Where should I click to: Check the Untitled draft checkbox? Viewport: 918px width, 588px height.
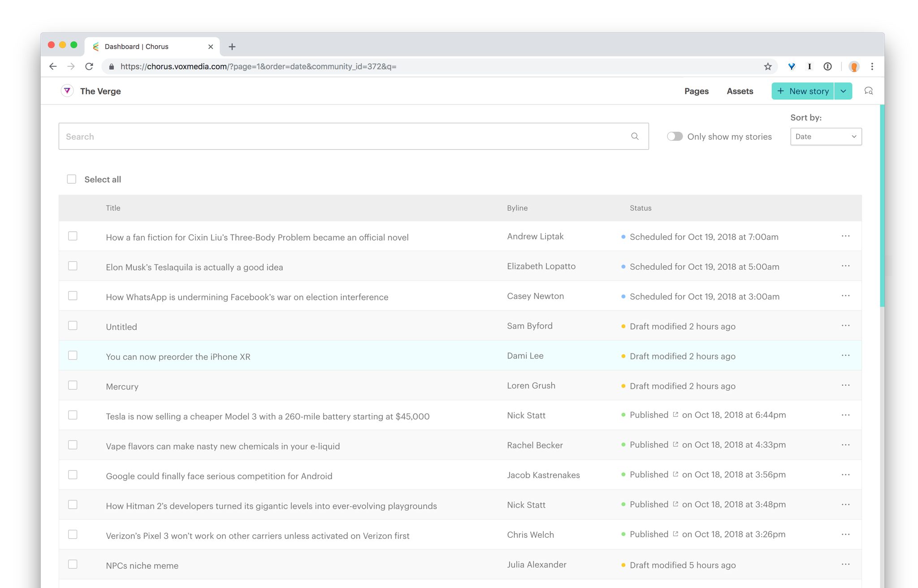[x=73, y=325]
